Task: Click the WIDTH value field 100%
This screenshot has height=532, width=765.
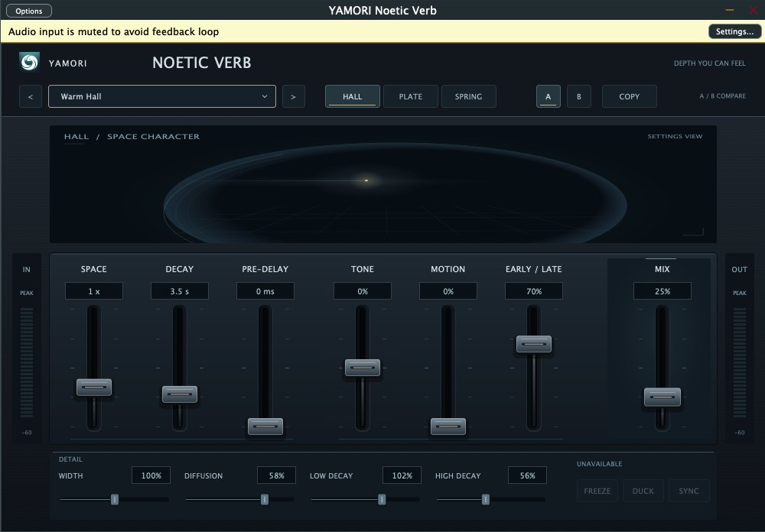Action: click(151, 475)
